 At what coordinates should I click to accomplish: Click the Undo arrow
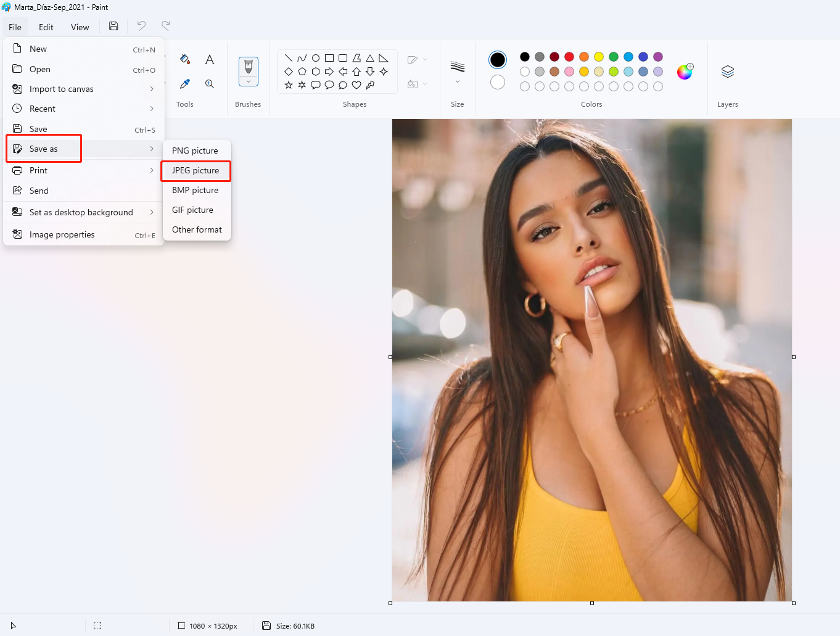(x=141, y=26)
